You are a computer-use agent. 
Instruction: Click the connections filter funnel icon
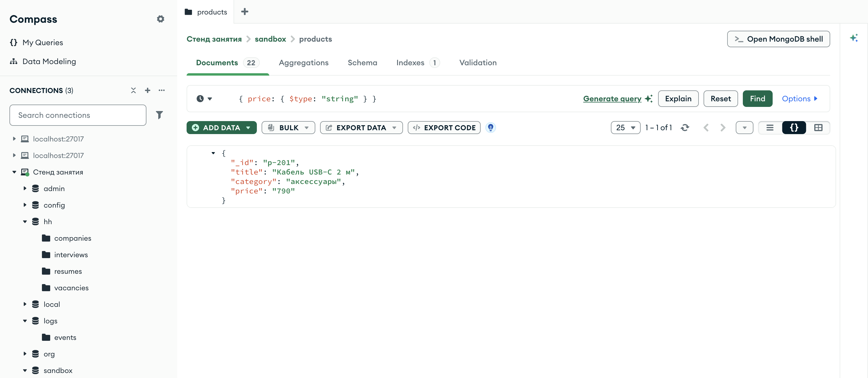tap(159, 115)
